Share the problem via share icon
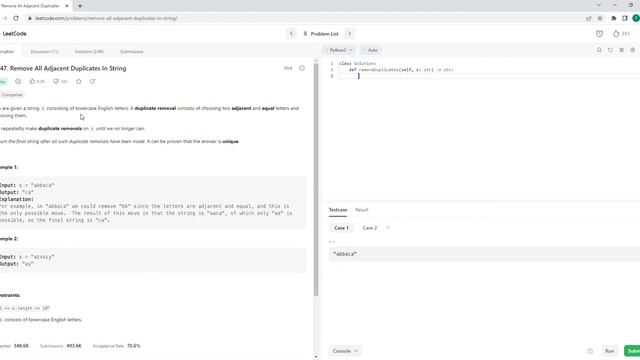The image size is (640, 360). [x=93, y=81]
